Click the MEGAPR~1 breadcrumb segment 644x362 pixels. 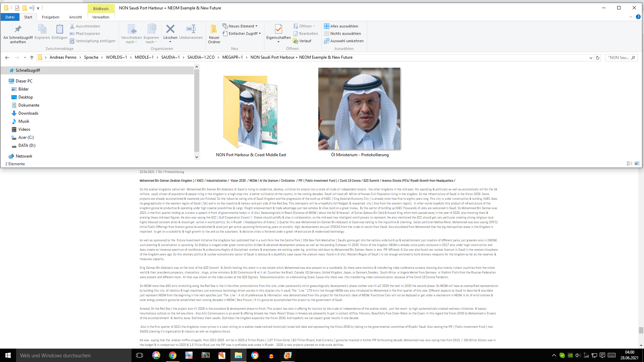coord(232,57)
